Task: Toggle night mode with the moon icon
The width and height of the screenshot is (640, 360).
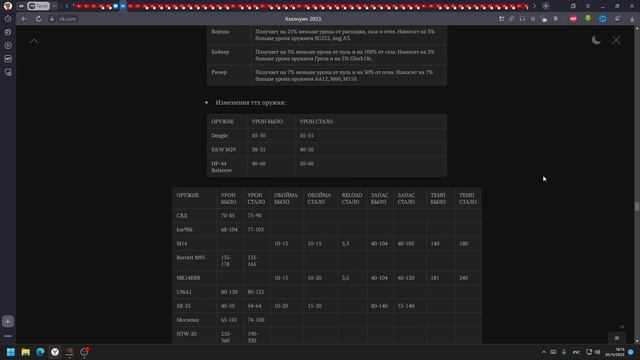Action: click(596, 40)
